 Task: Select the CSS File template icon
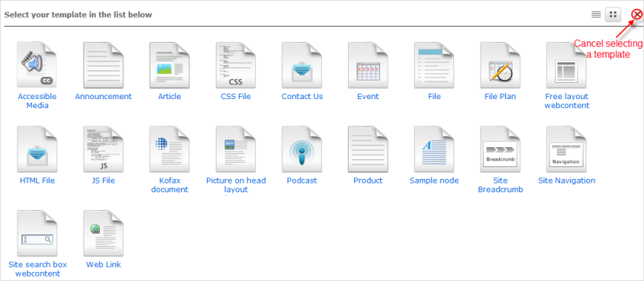pyautogui.click(x=236, y=65)
